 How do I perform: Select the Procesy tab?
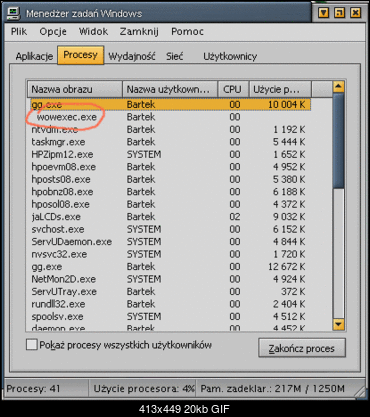coord(81,55)
